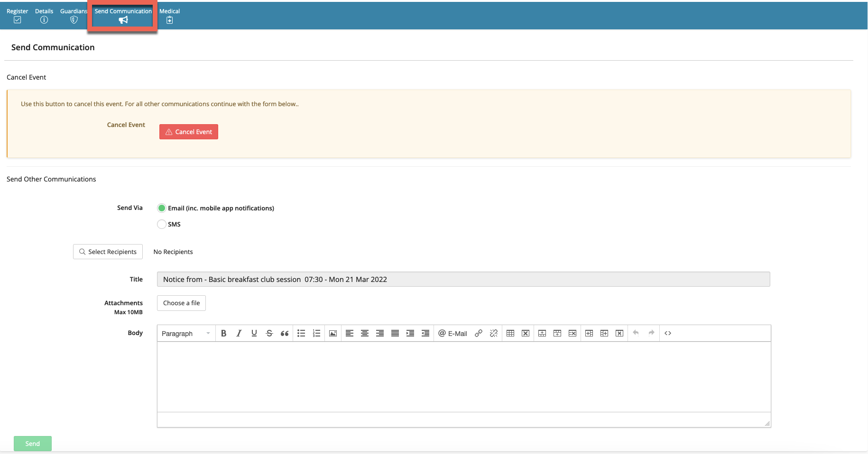Viewport: 868px width, 454px height.
Task: Insert a hyperlink using link icon
Action: (x=479, y=333)
